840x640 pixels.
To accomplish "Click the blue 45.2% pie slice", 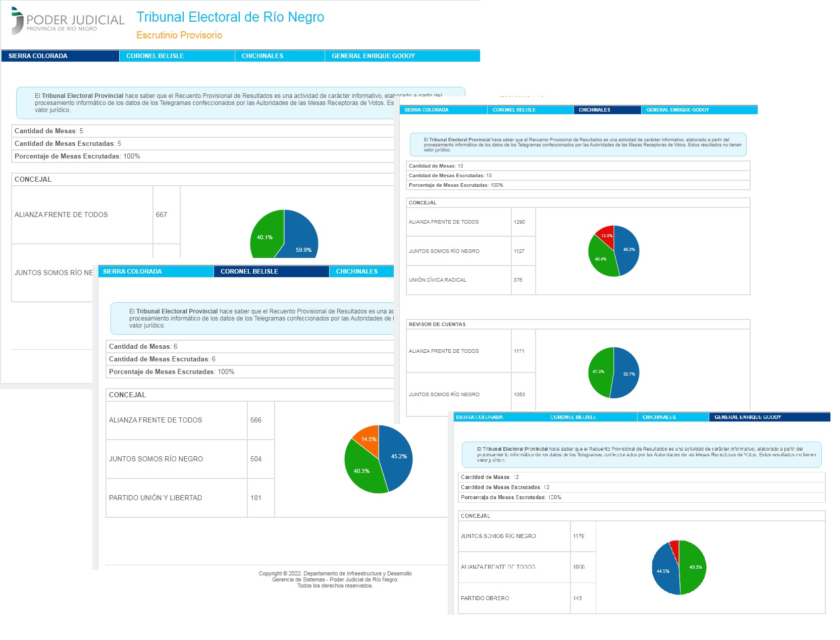I will pyautogui.click(x=396, y=457).
